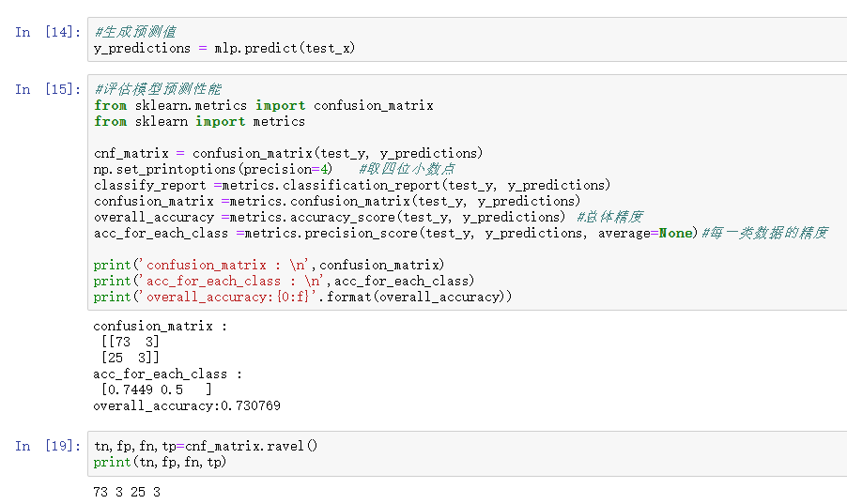Click the 'from sklearn import metrics' line
This screenshot has width=847, height=504.
[x=199, y=121]
